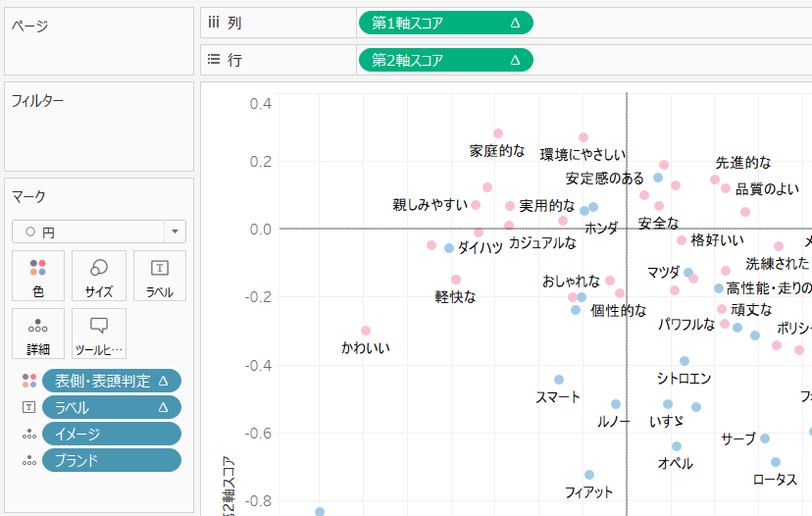812x516 pixels.
Task: Select the 第2軸スコア pill on rows
Action: (446, 60)
